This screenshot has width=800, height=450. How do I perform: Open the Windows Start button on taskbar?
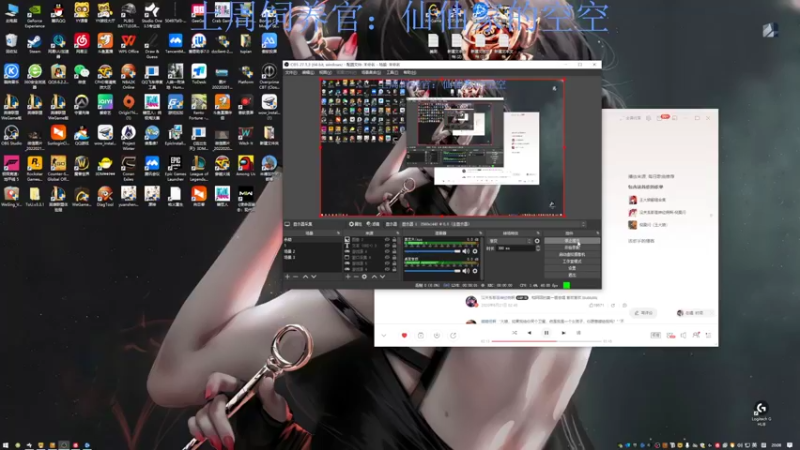pos(6,445)
